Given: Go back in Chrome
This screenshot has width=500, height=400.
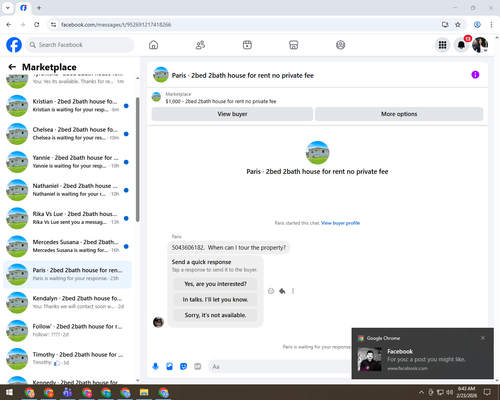Looking at the screenshot, I should coord(9,25).
